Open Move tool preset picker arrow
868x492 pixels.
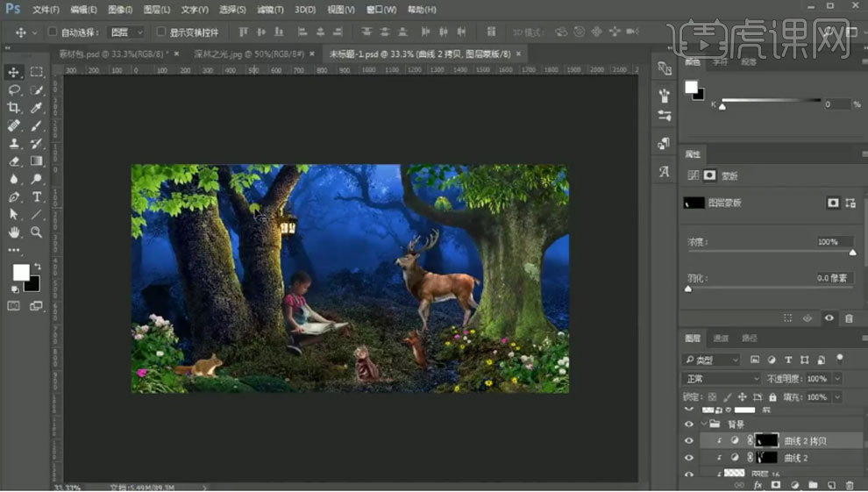point(34,32)
